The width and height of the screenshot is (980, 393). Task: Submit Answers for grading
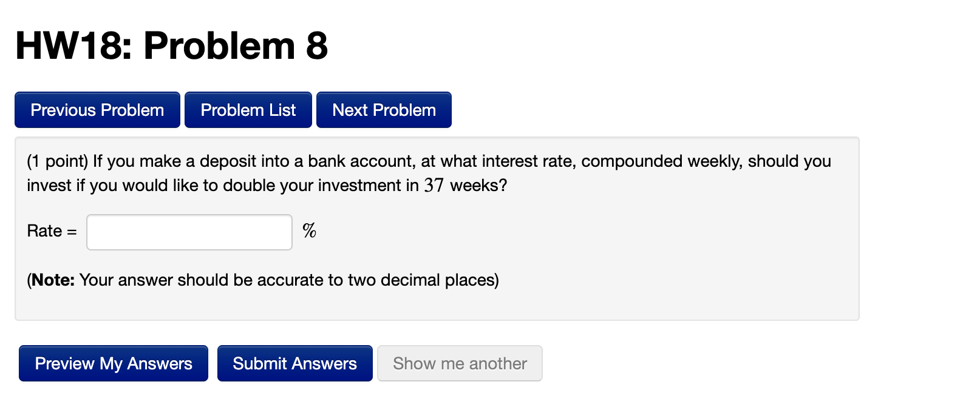point(294,363)
